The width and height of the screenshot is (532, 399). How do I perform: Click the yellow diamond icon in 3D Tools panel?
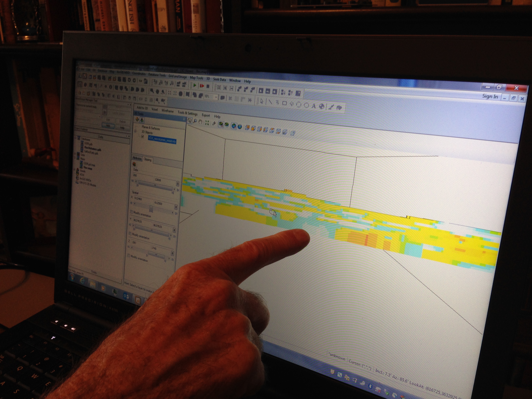137,119
